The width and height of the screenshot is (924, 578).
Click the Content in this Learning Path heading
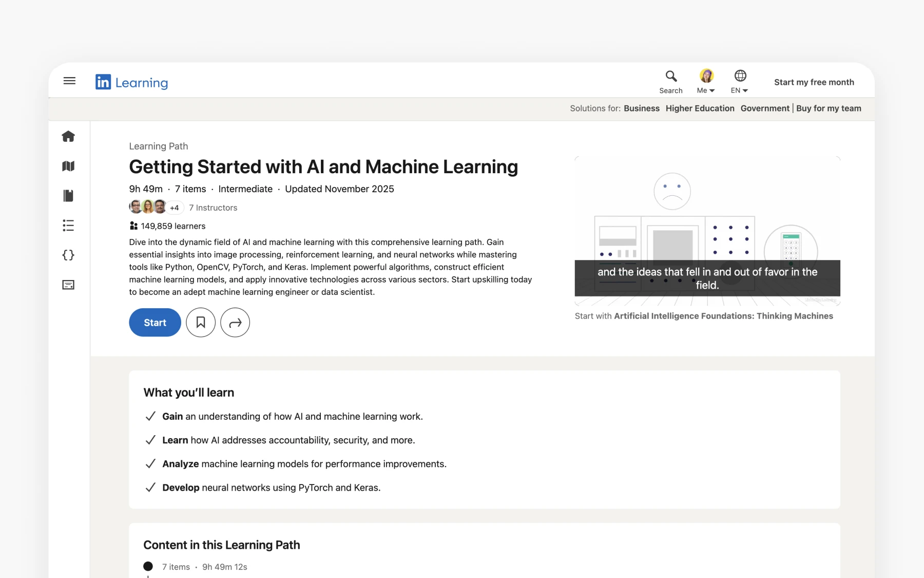pyautogui.click(x=222, y=545)
